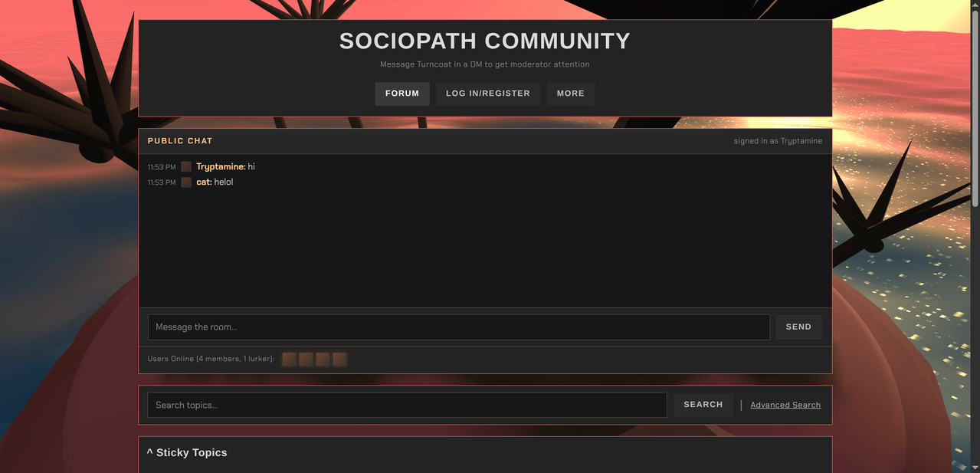Screen dimensions: 980x473
Task: Send the chat message
Action: click(798, 327)
